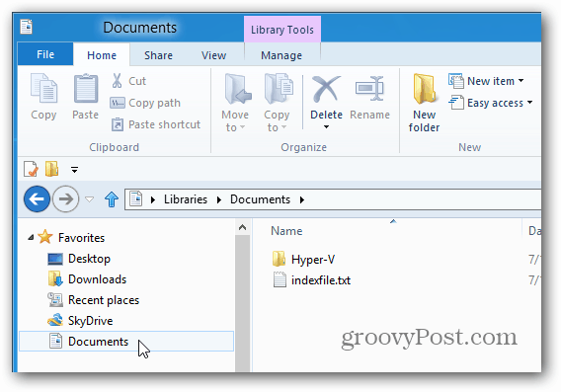561x392 pixels.
Task: Click the Paste clipboard icon
Action: (x=86, y=88)
